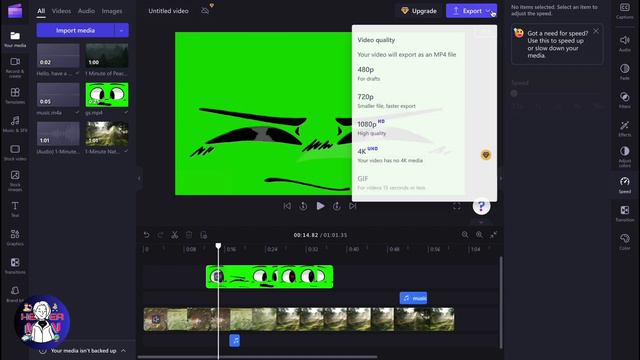Open Record & create panel
Image resolution: width=640 pixels, height=360 pixels.
(15, 67)
